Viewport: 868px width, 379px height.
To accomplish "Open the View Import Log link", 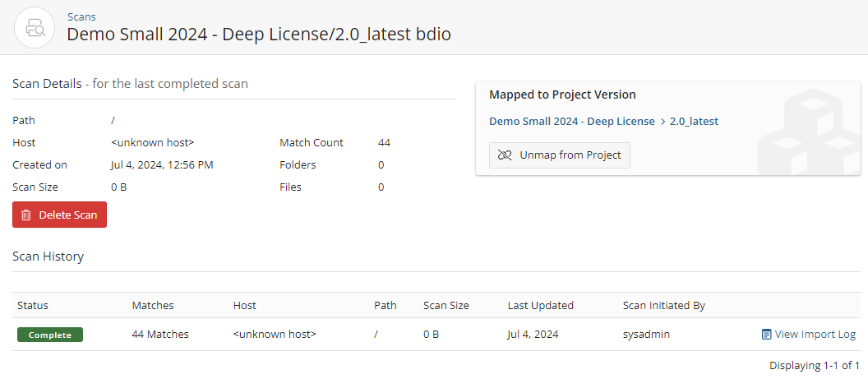I will point(815,335).
